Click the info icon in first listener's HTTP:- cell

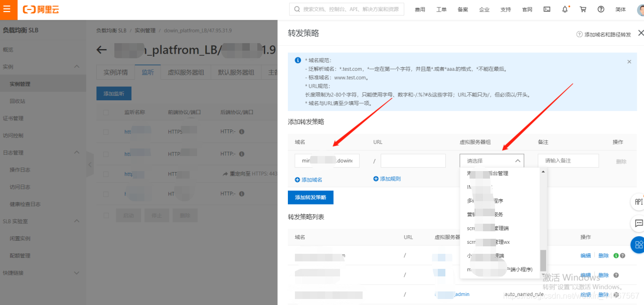click(x=241, y=132)
